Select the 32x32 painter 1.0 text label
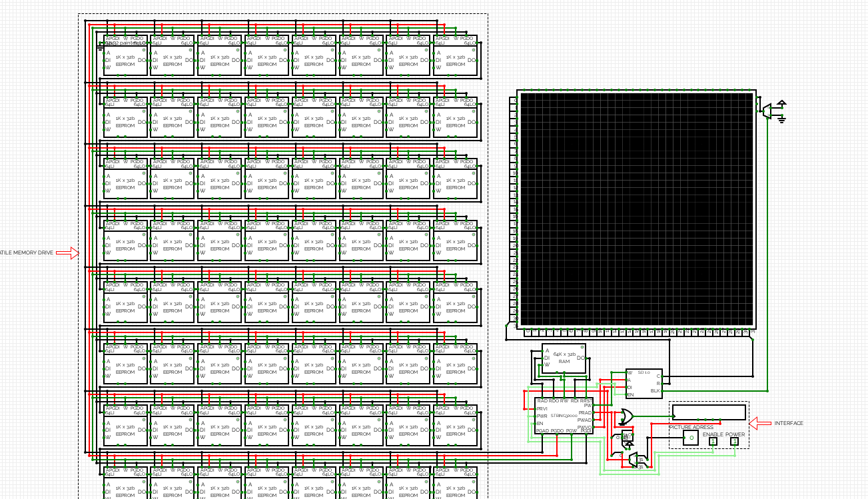 125,43
